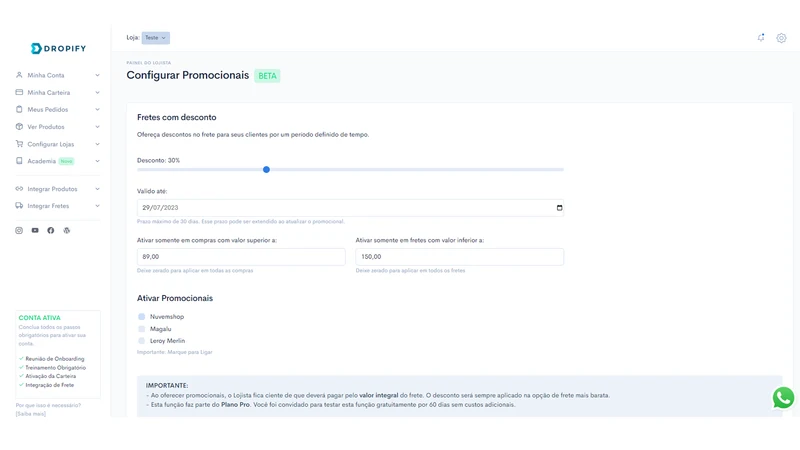Expand Minha Conta chevron
The width and height of the screenshot is (800, 450).
[x=97, y=75]
